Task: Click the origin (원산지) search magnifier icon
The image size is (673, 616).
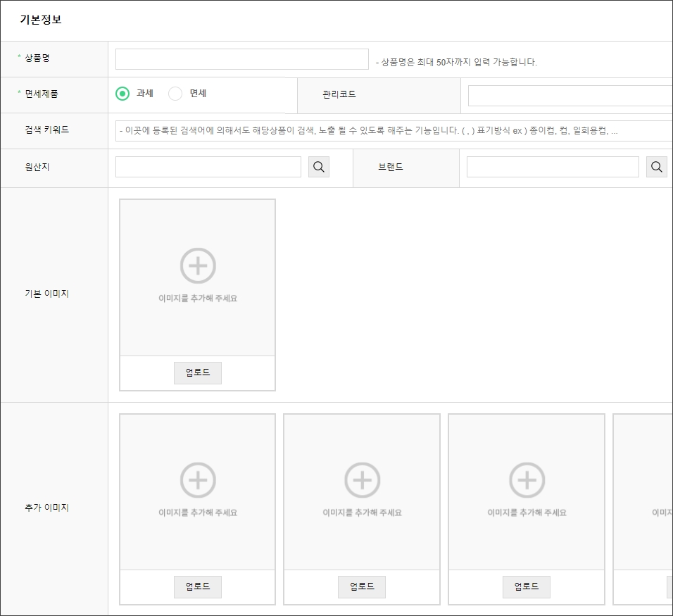Action: pyautogui.click(x=318, y=167)
